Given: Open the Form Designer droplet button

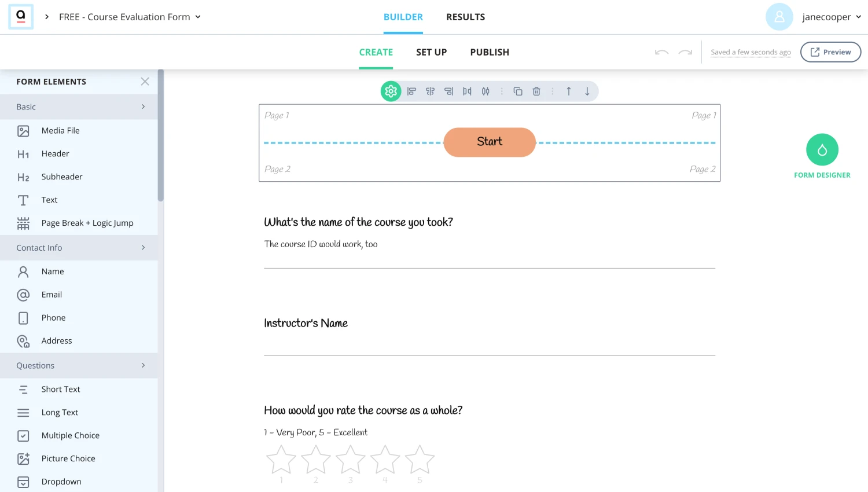Looking at the screenshot, I should tap(822, 150).
